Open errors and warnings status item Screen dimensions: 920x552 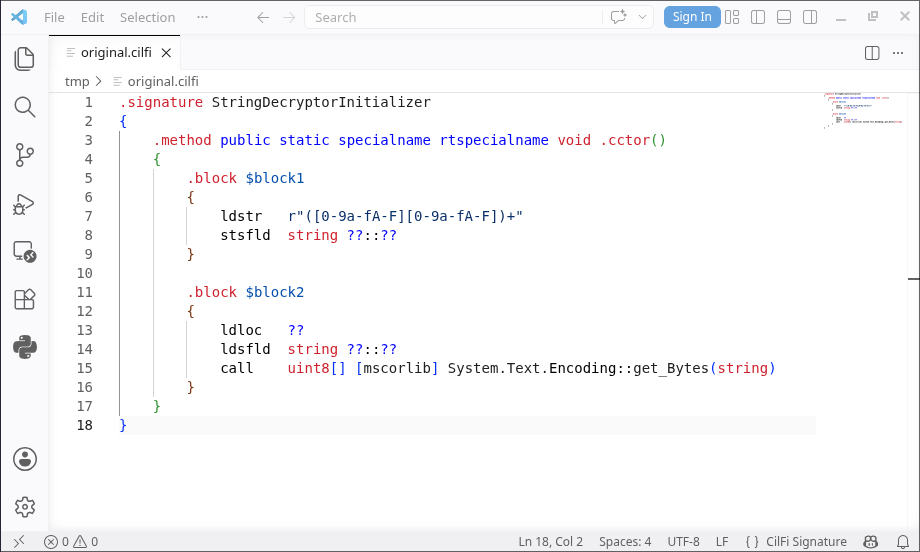pyautogui.click(x=71, y=541)
